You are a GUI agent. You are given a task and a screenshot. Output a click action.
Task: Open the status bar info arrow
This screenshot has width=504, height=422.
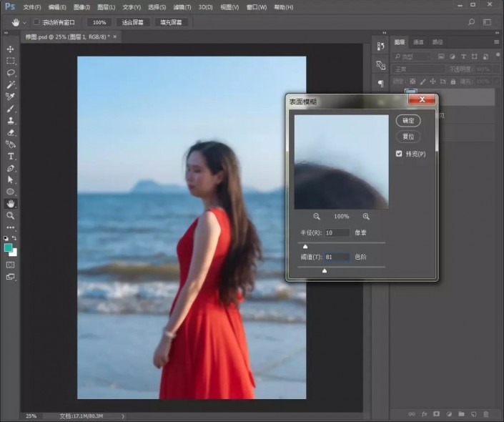coord(123,416)
